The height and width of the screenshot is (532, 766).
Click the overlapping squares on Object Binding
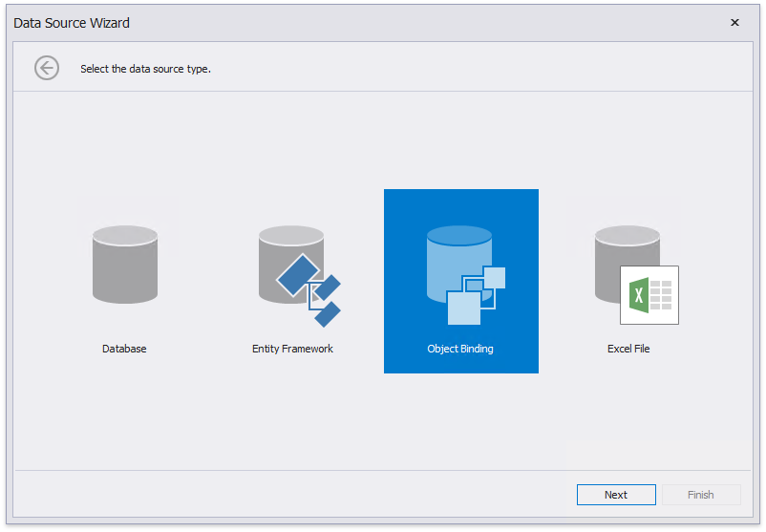[475, 296]
